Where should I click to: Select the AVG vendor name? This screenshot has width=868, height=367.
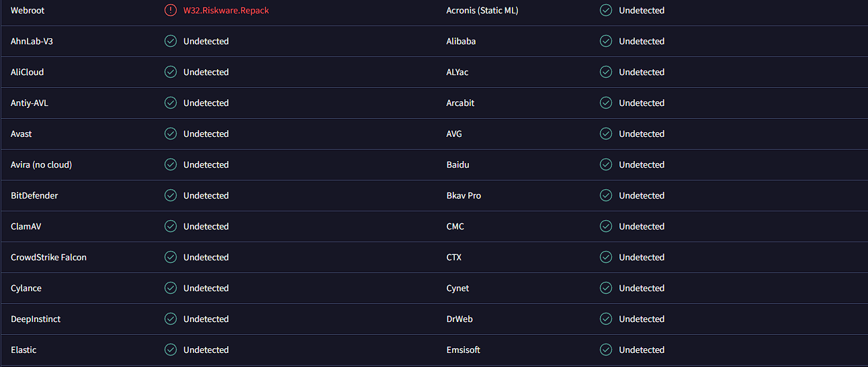click(454, 134)
